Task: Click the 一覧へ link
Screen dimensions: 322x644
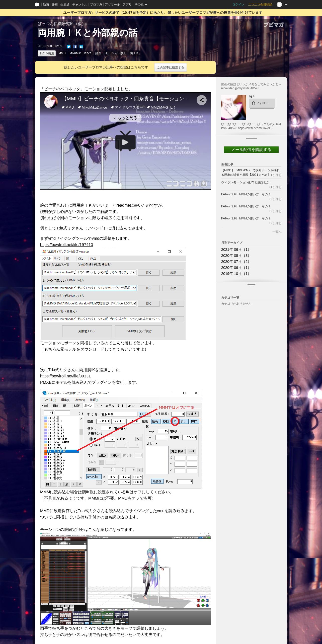Action: click(x=277, y=232)
